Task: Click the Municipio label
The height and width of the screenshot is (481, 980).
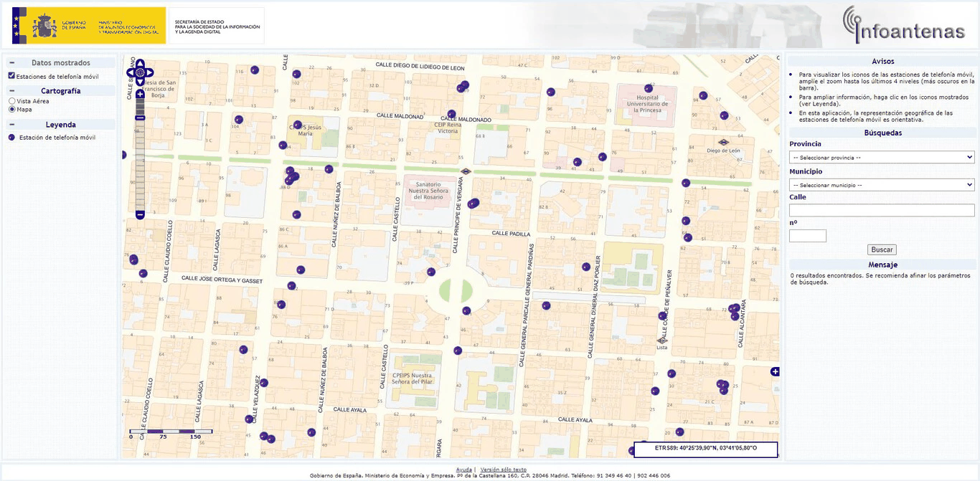Action: [x=806, y=172]
